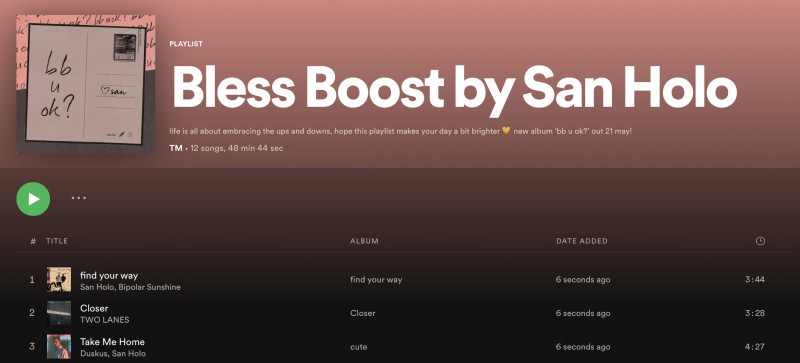This screenshot has height=363, width=800.
Task: Open the find your way album link
Action: click(x=376, y=280)
